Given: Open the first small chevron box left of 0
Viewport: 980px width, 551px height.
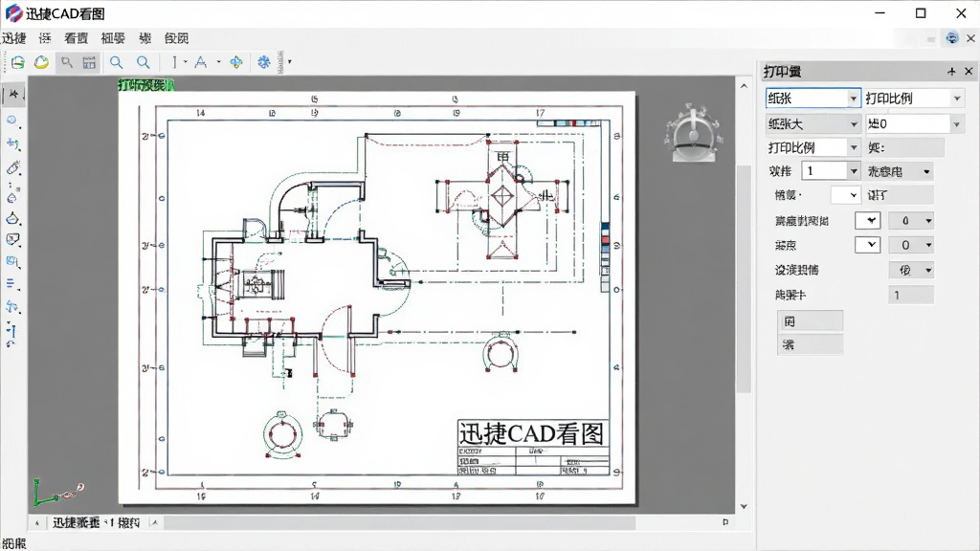Looking at the screenshot, I should (x=867, y=220).
